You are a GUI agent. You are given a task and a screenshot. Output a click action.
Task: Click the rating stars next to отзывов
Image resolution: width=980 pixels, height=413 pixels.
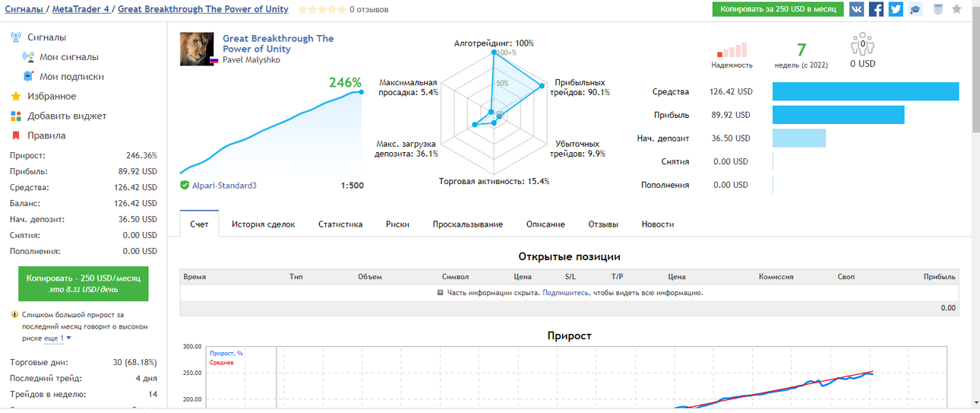(x=321, y=10)
